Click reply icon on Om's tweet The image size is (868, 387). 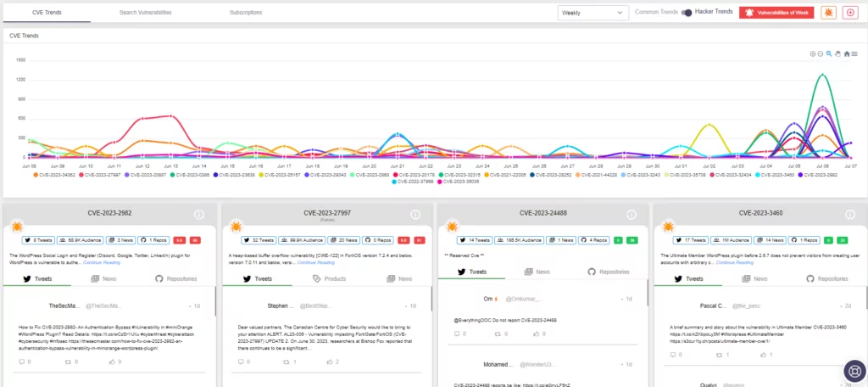coord(457,334)
